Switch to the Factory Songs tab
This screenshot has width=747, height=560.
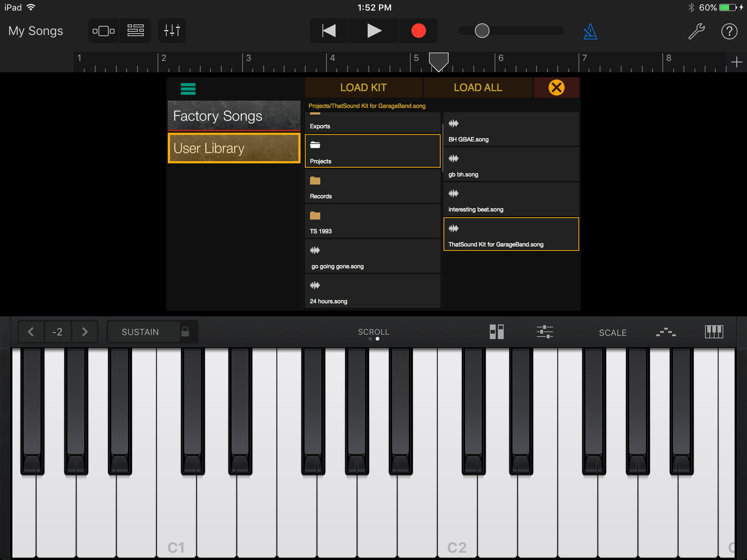pyautogui.click(x=233, y=116)
